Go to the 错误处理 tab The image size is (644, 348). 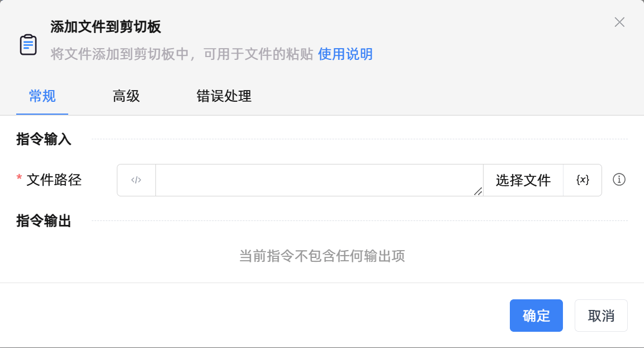[224, 96]
